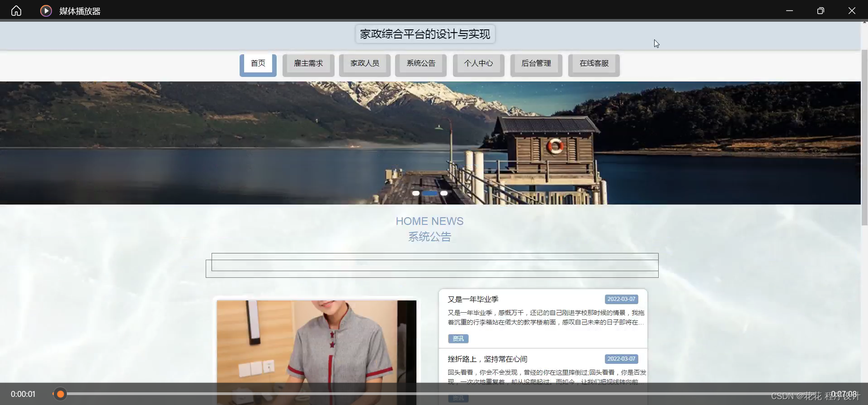Click the HOME NEWS heading
This screenshot has width=868, height=405.
(429, 221)
